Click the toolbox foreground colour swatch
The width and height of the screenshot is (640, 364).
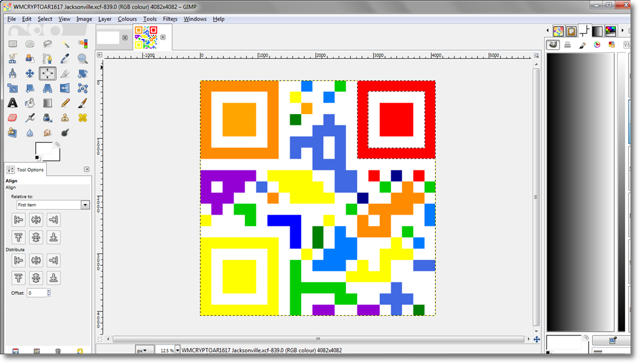[43, 149]
